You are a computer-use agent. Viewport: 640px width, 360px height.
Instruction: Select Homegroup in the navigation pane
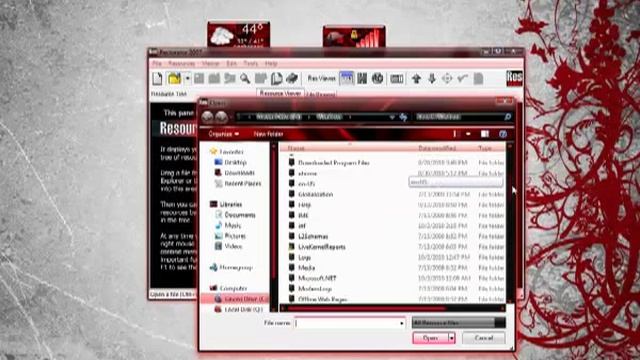click(x=236, y=268)
